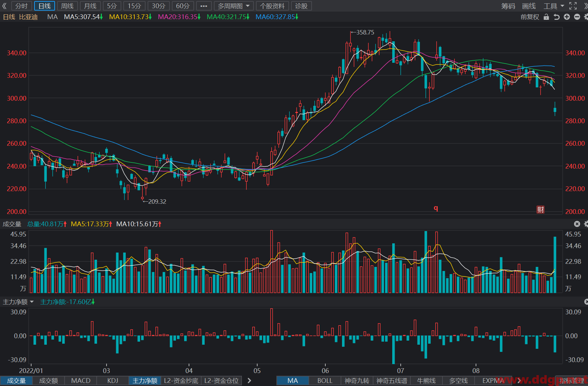Click volume MA10:15.61万 readout
Viewport: 588px width, 386px height.
tap(138, 224)
